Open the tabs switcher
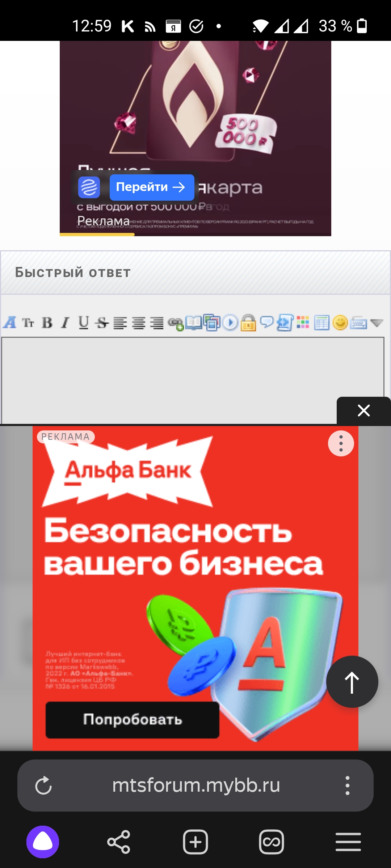Screen dimensions: 391x868 tap(272, 842)
